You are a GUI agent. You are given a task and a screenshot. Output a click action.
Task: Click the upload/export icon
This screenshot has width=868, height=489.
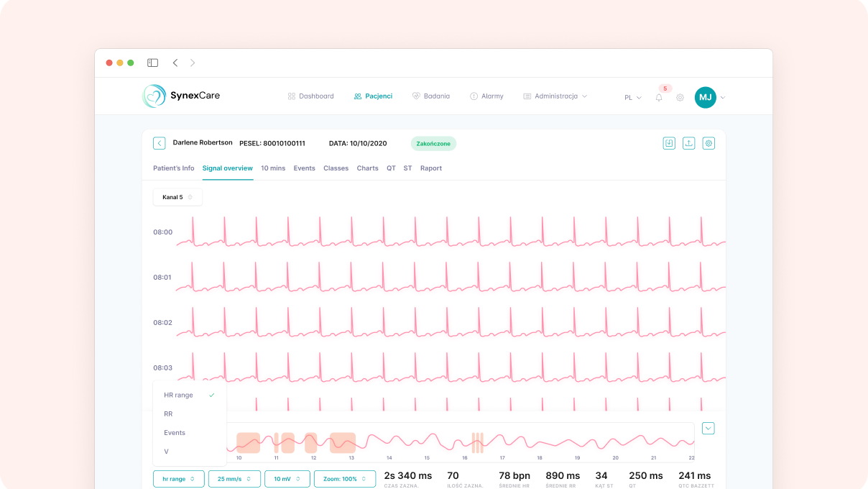(689, 143)
